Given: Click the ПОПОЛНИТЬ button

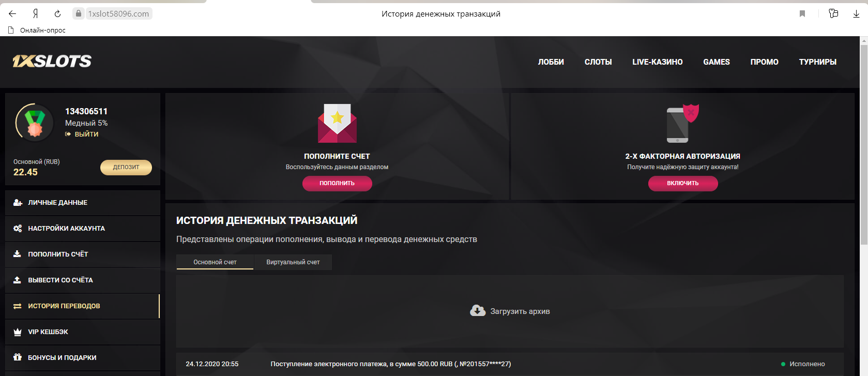Looking at the screenshot, I should [x=337, y=183].
